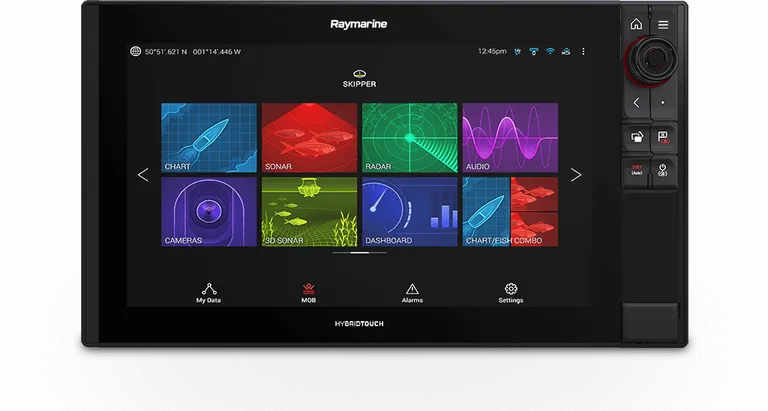Viewport: 768px width, 411px height.
Task: Open the Radar app tile
Action: 409,137
